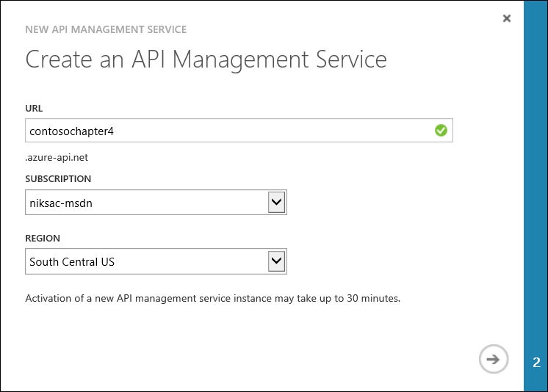548x392 pixels.
Task: Close the New API Management Service dialog
Action: (506, 18)
